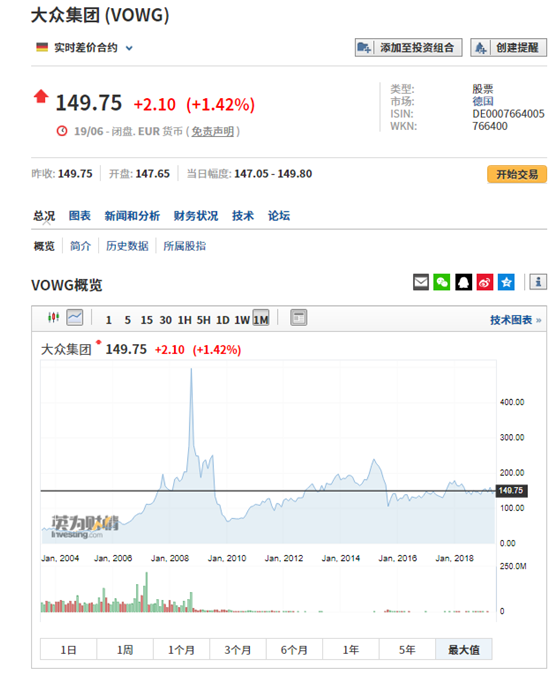The width and height of the screenshot is (558, 677).
Task: Set chart interval to 5H
Action: click(203, 320)
